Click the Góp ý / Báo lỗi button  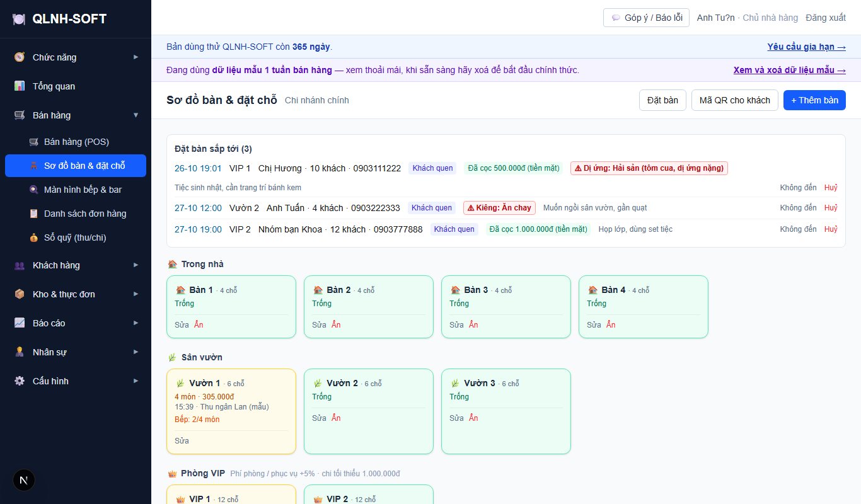coord(646,18)
